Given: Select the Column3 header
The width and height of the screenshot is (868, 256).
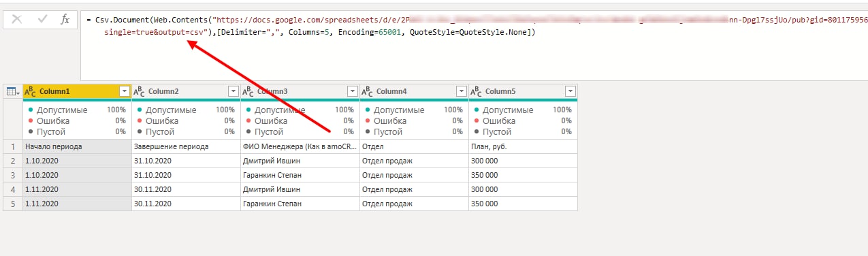Looking at the screenshot, I should coord(300,91).
